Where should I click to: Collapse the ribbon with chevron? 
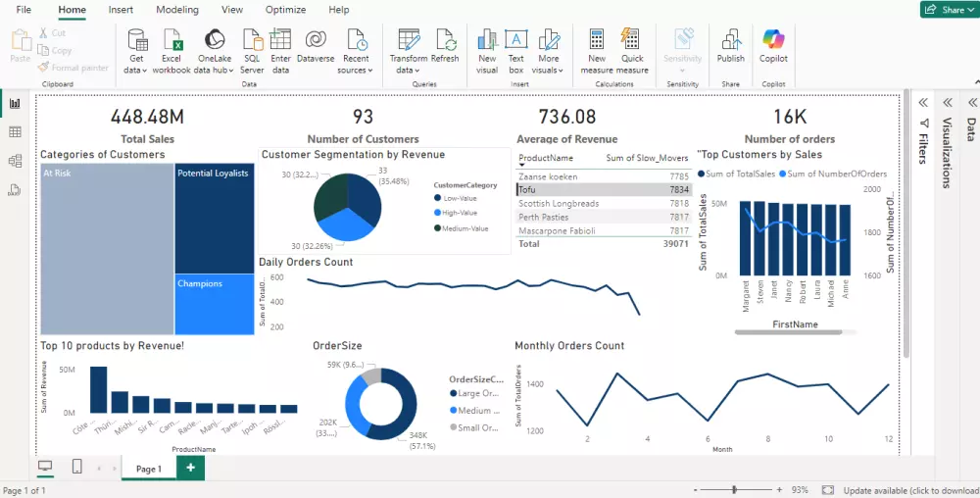(977, 81)
